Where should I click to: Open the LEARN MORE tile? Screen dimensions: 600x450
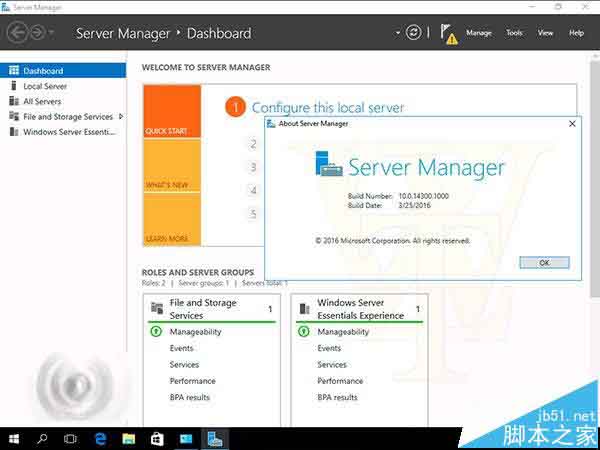[x=172, y=220]
